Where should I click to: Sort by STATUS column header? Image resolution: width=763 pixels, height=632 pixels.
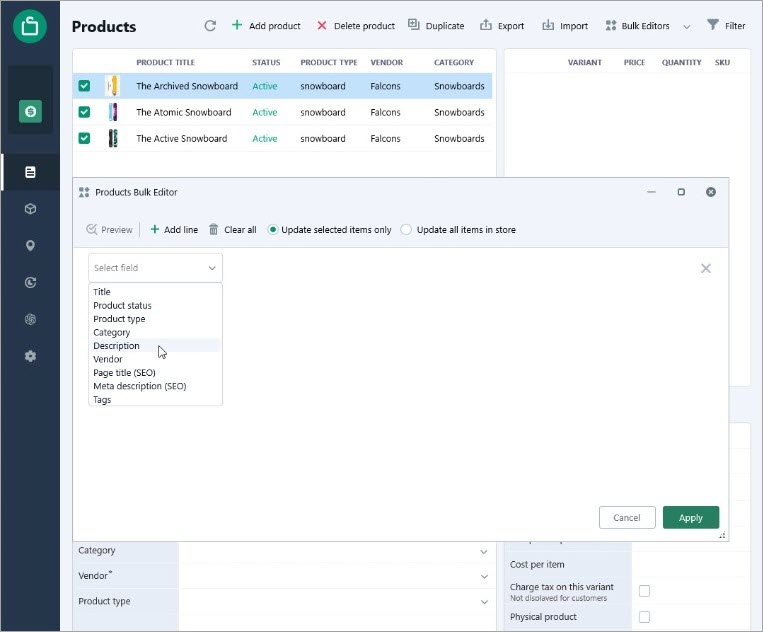pyautogui.click(x=266, y=62)
